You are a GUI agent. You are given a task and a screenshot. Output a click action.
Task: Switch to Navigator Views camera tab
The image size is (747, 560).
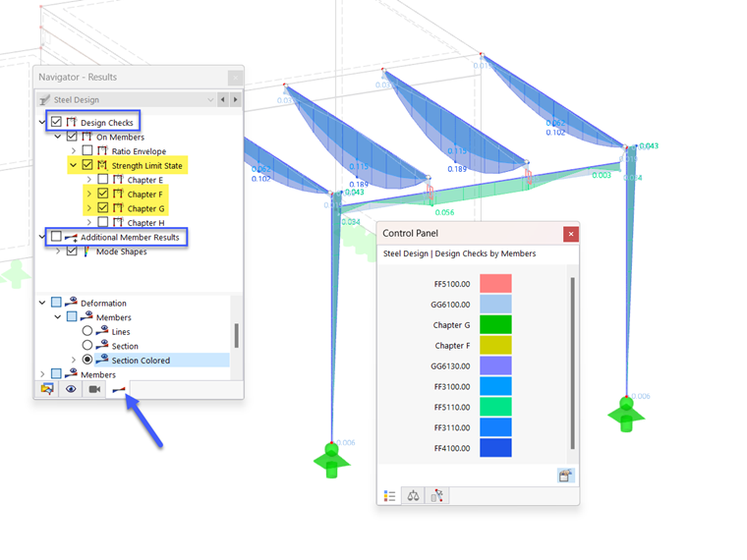(x=94, y=389)
